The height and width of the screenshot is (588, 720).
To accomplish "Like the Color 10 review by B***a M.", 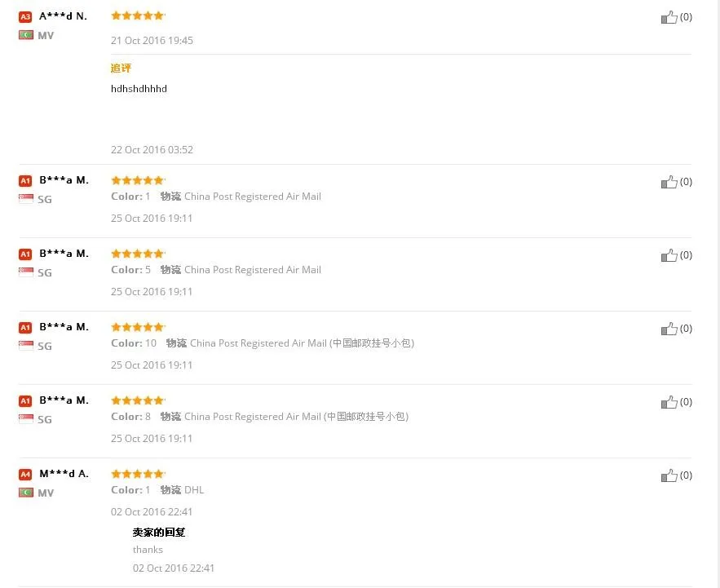I will click(669, 329).
